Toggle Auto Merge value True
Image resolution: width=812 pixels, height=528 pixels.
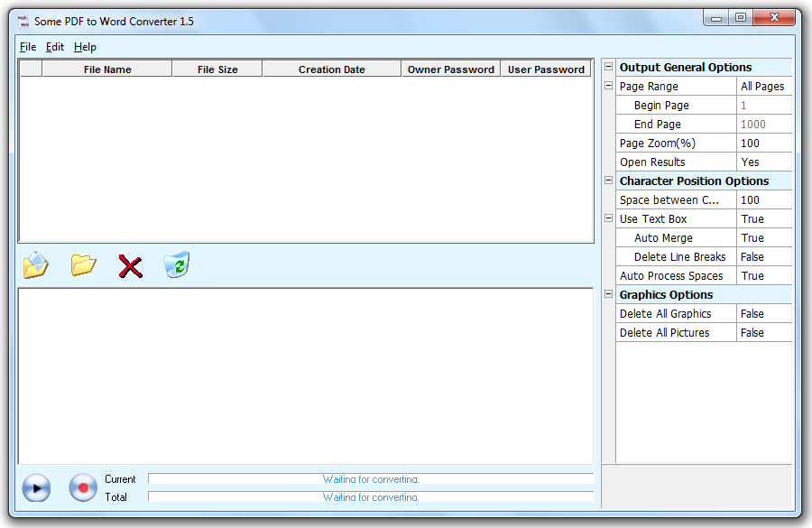pyautogui.click(x=764, y=238)
